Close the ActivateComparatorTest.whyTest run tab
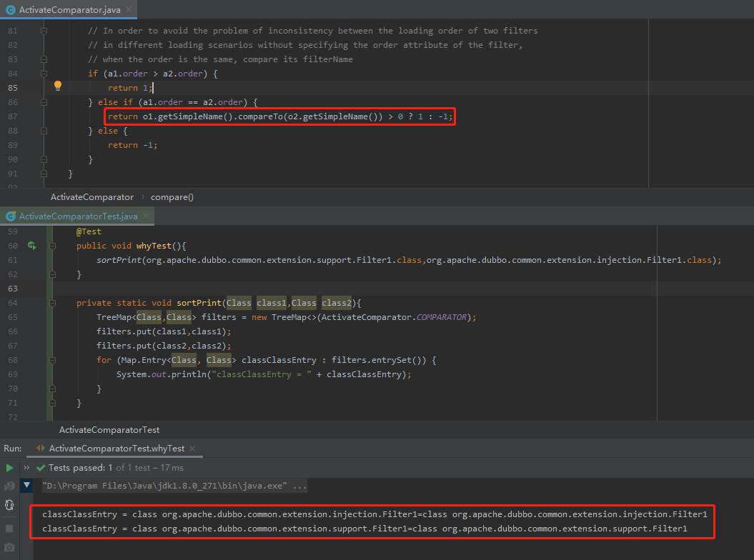This screenshot has height=560, width=754. point(192,449)
